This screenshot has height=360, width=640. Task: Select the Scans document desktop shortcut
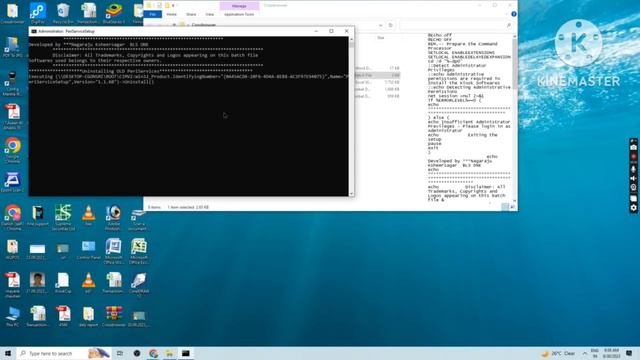[138, 218]
